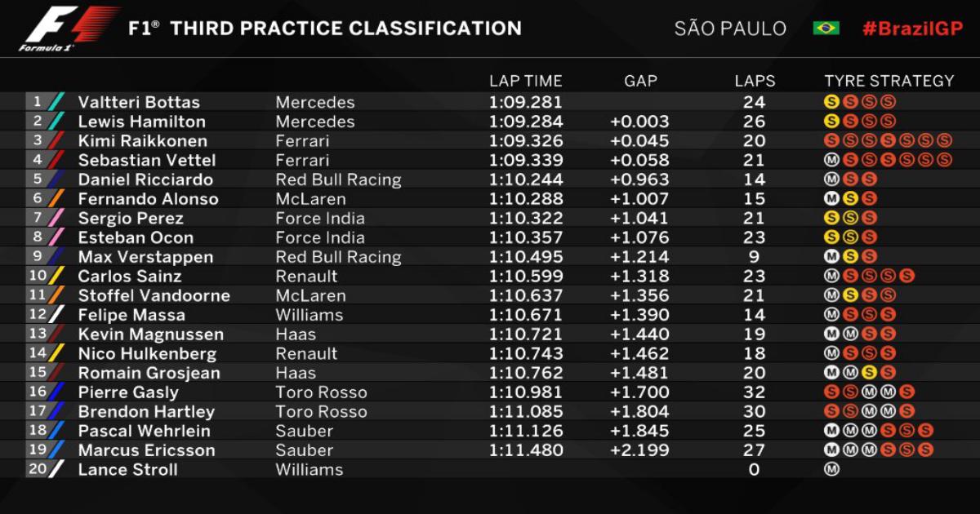This screenshot has height=514, width=980.
Task: Select the LAP TIME column header
Action: coord(525,81)
